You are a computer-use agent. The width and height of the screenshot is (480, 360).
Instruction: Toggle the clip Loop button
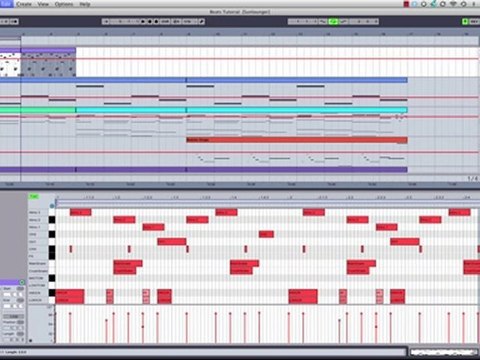tap(13, 316)
